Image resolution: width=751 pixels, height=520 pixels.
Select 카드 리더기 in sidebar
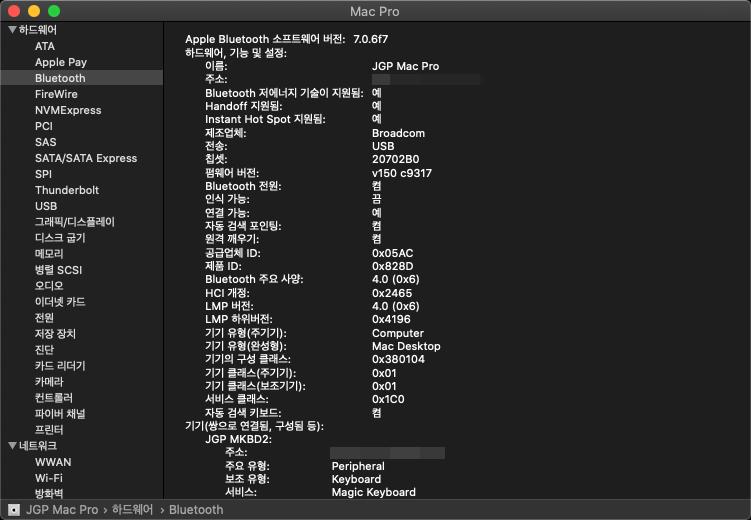(60, 366)
